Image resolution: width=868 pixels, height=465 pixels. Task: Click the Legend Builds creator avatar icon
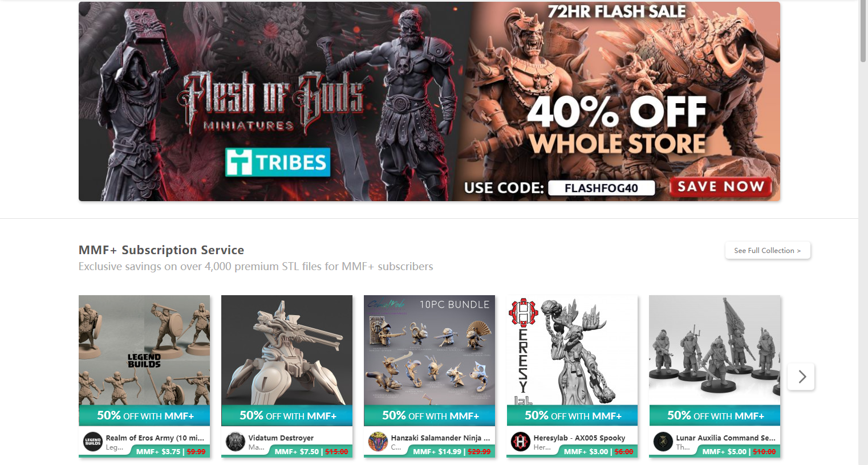[93, 442]
